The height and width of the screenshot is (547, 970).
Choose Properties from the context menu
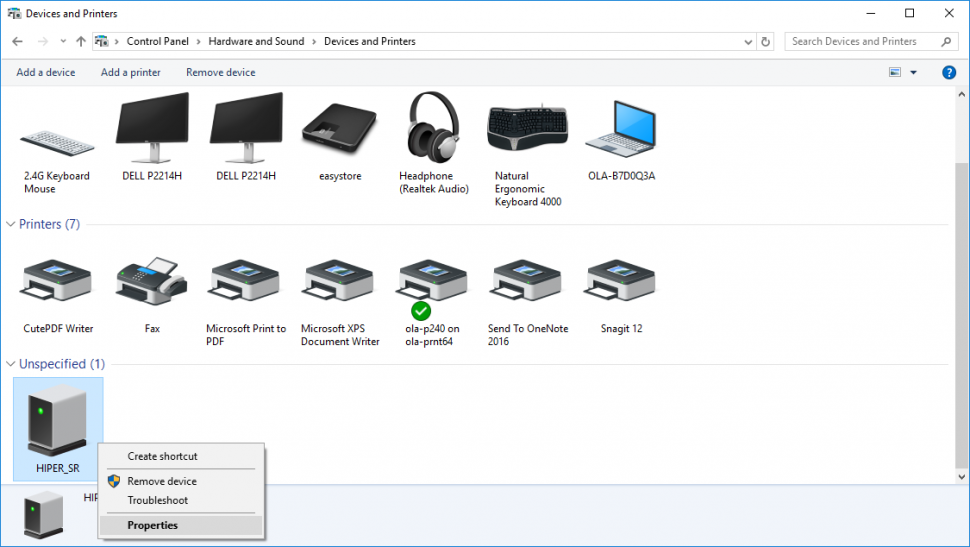pos(153,525)
